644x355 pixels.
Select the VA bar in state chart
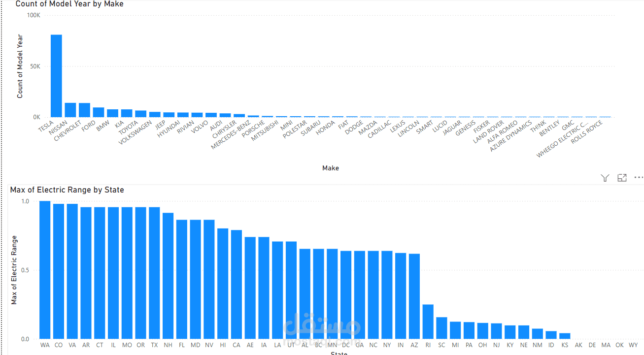(x=72, y=271)
